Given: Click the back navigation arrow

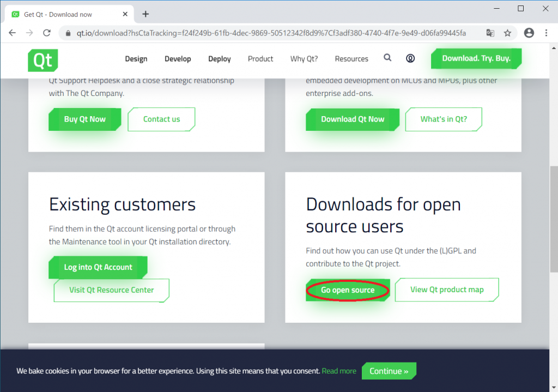Looking at the screenshot, I should 12,33.
